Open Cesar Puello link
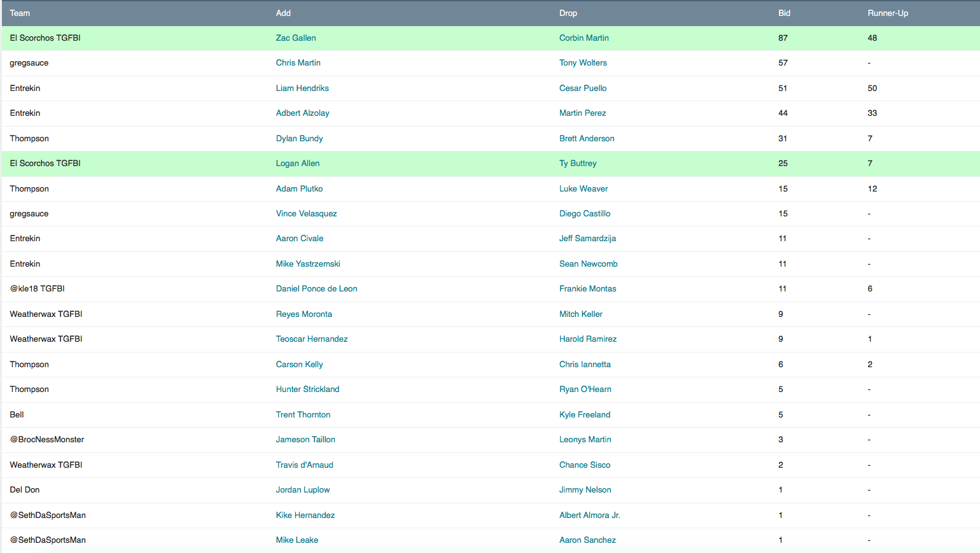Viewport: 980px width, 553px height. tap(583, 88)
